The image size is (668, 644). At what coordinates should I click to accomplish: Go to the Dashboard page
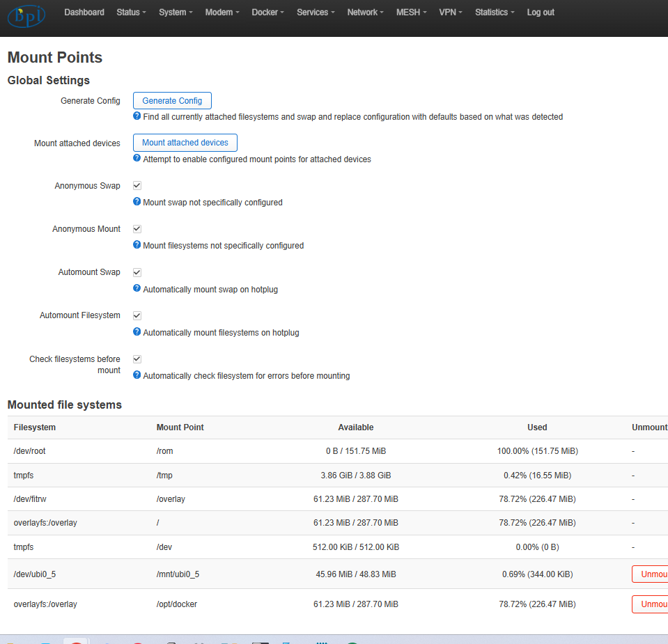pos(84,13)
